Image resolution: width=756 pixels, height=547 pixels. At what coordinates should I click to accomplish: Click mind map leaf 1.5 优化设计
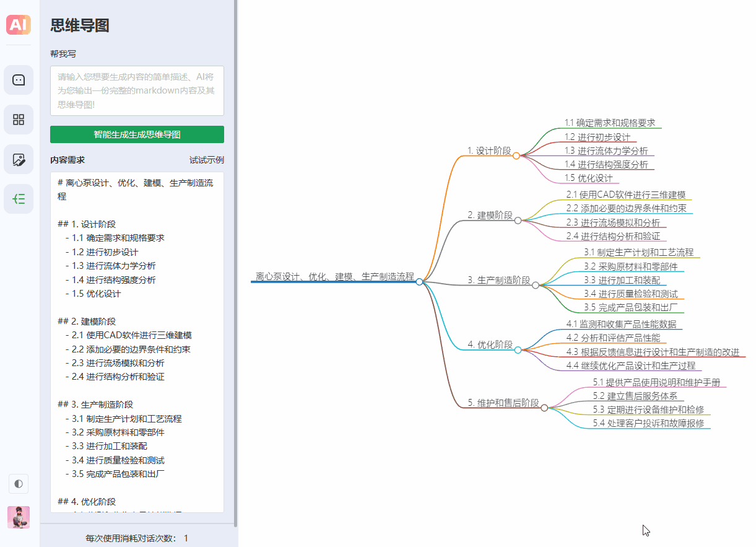(588, 178)
